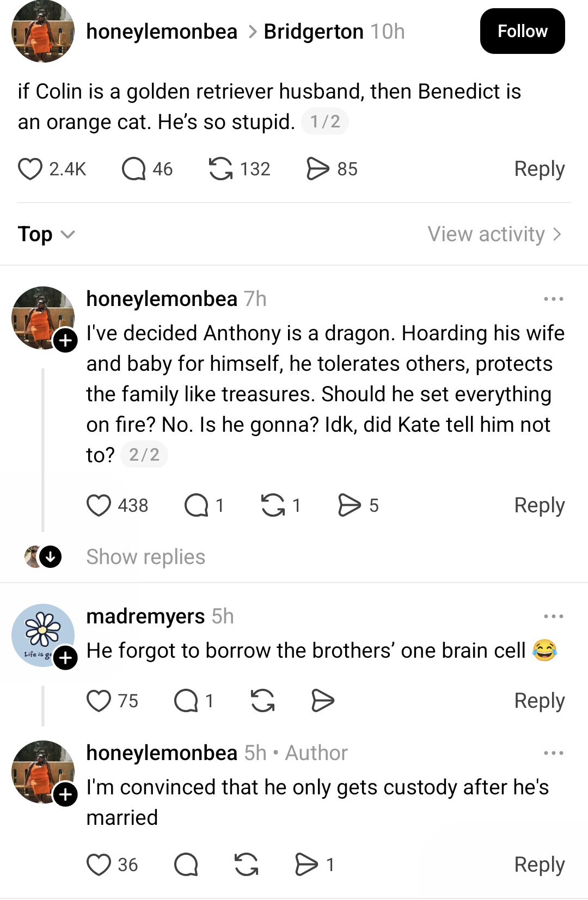
Task: Open honeylemonbea's profile picture at top
Action: (43, 32)
